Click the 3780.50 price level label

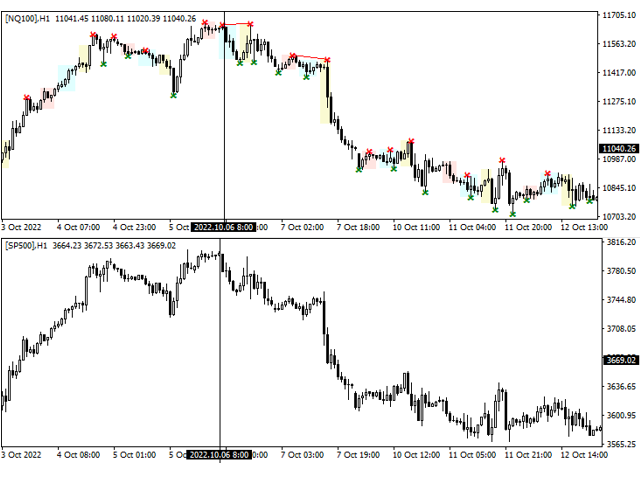621,271
